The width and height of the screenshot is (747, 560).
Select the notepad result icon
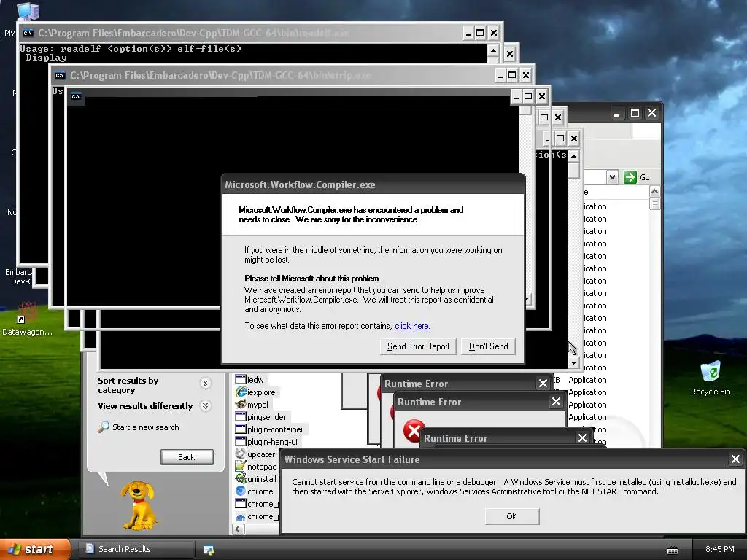coord(241,466)
